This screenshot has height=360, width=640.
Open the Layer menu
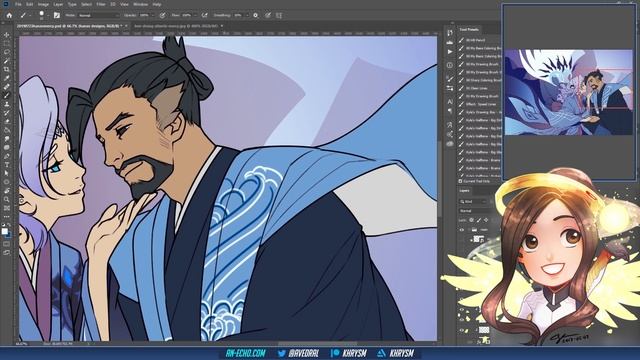tap(58, 4)
